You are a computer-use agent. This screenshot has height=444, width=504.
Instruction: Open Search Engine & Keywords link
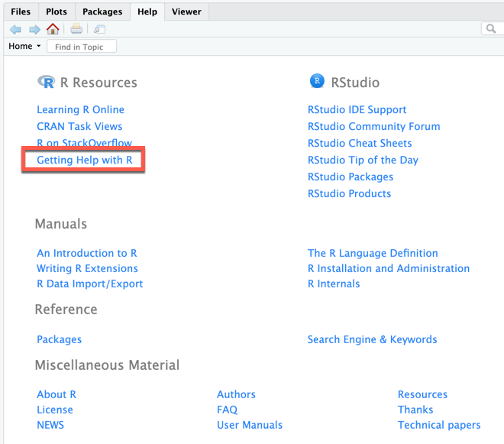click(372, 339)
